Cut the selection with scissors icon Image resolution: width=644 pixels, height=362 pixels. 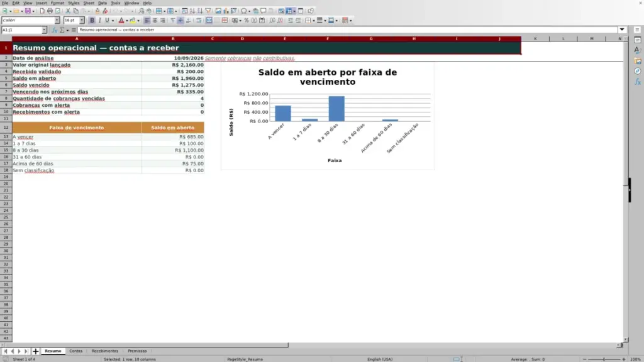(x=68, y=11)
